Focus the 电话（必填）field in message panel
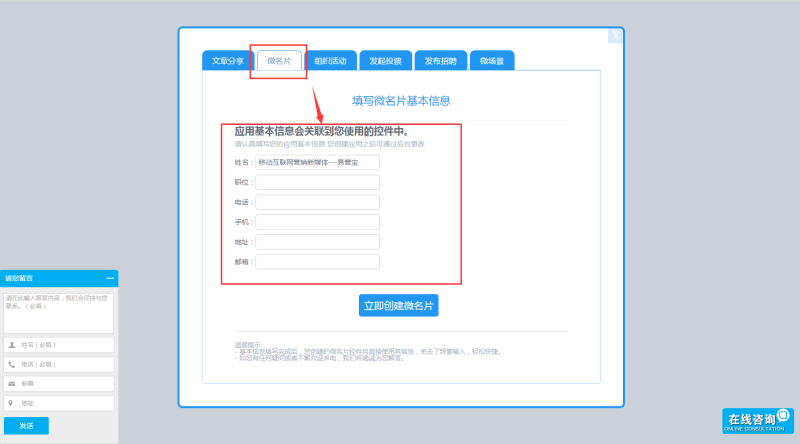 coord(59,364)
